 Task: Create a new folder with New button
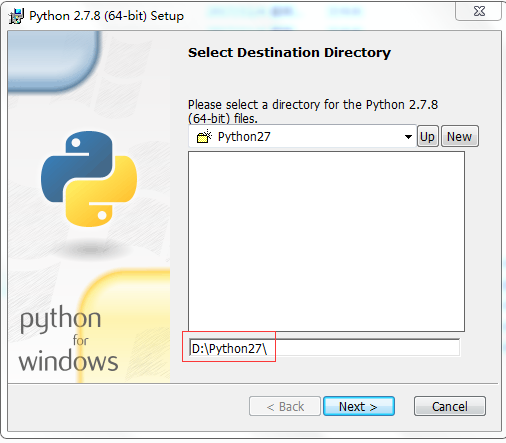click(x=460, y=136)
